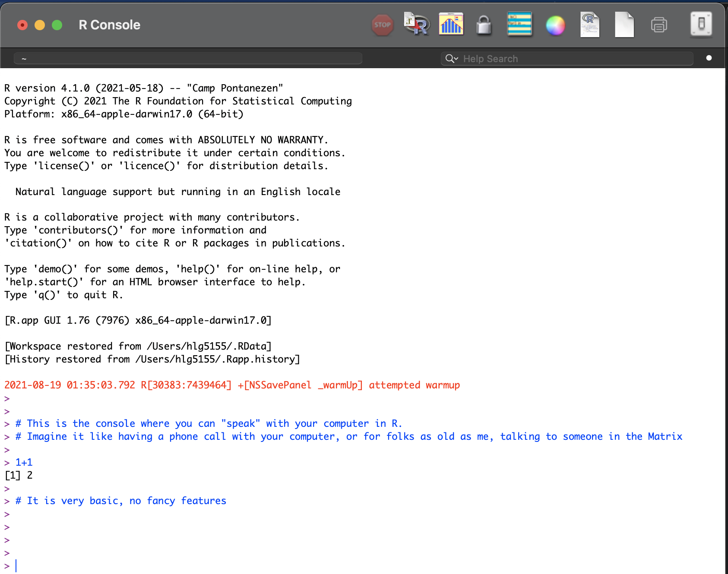
Task: Interrupt the current computation with the Stop icon
Action: (382, 25)
